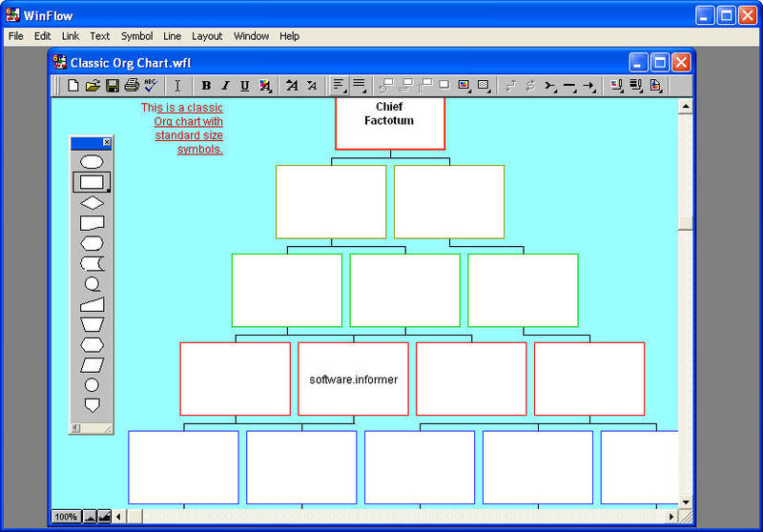Screen dimensions: 763x532
Task: Open the Edit menu
Action: [x=42, y=36]
